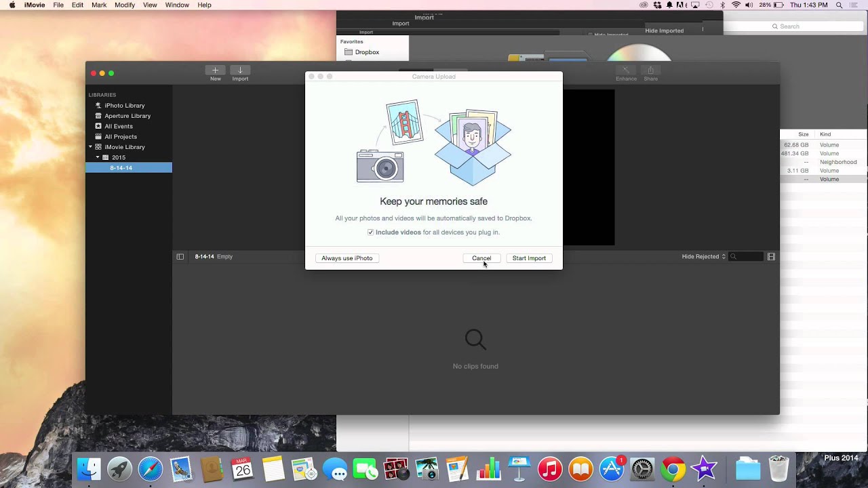Open Safari from the dock

151,469
